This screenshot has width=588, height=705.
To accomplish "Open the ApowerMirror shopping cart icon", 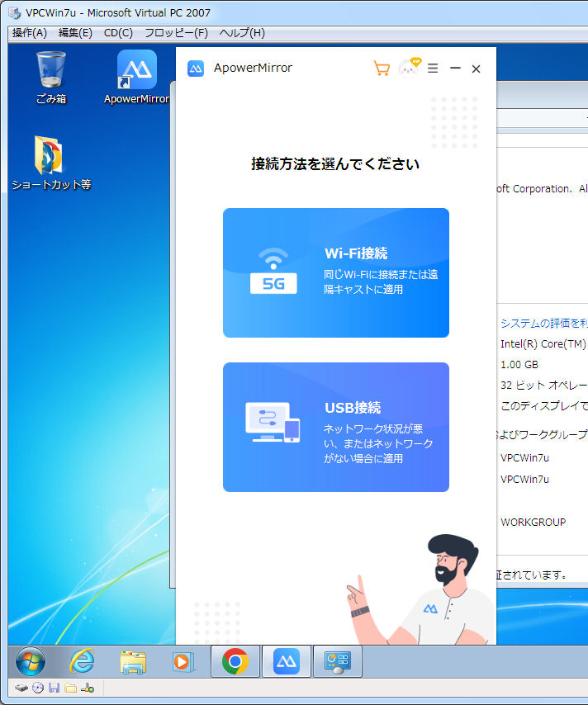I will click(382, 69).
